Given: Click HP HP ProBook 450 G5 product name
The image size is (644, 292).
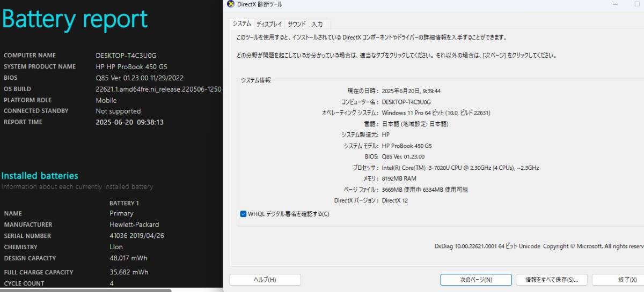Looking at the screenshot, I should 132,66.
